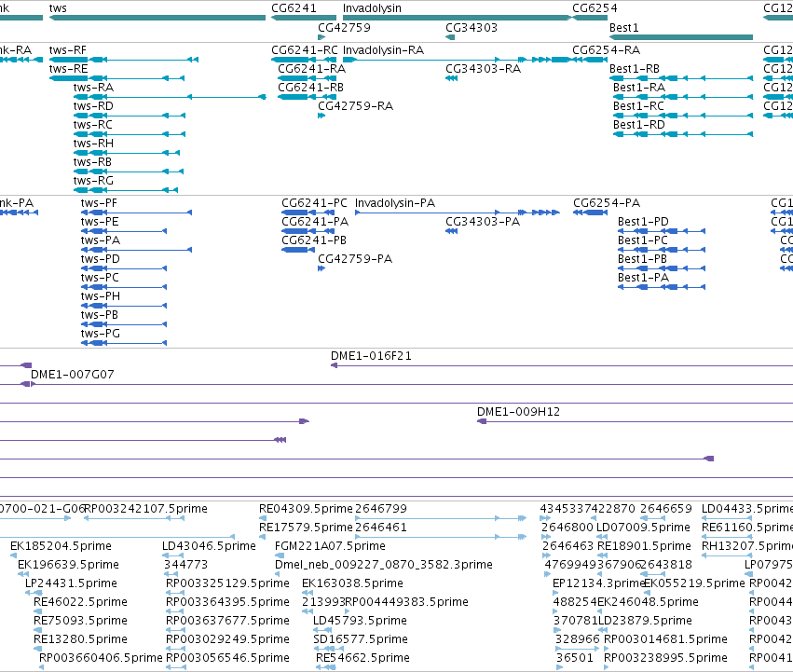Click EST RP003238995.5prime label
Image resolution: width=793 pixels, height=672 pixels.
666,658
